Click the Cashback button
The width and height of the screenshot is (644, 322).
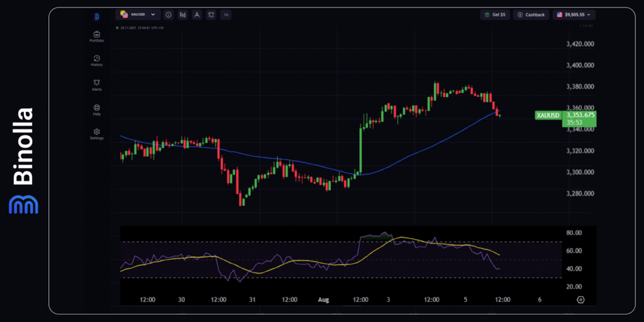point(531,14)
